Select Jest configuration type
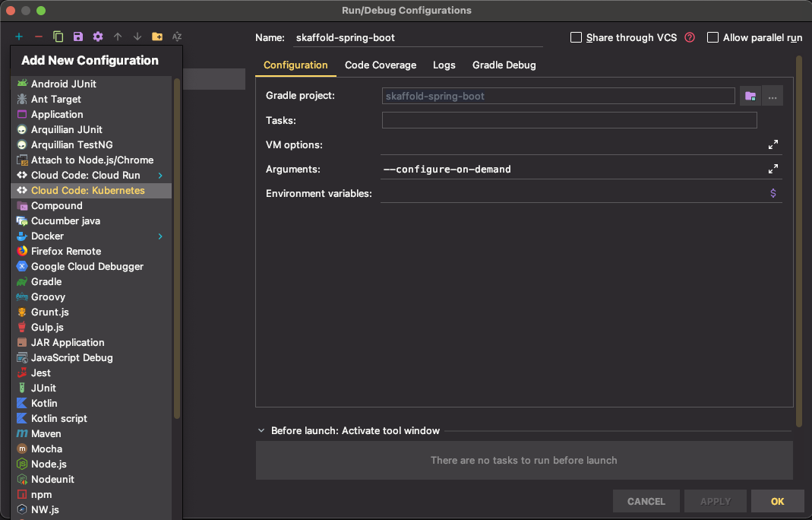Screen dimensions: 812x520 coord(91,373)
